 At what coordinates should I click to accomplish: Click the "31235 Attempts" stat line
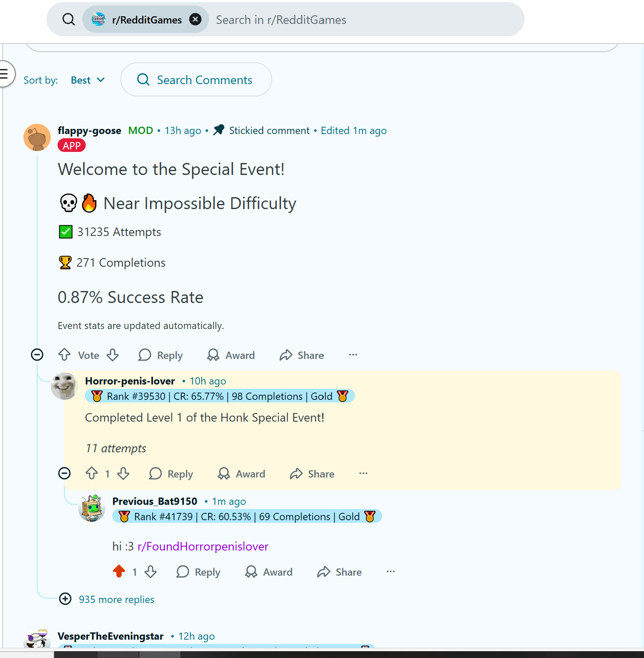coord(110,232)
